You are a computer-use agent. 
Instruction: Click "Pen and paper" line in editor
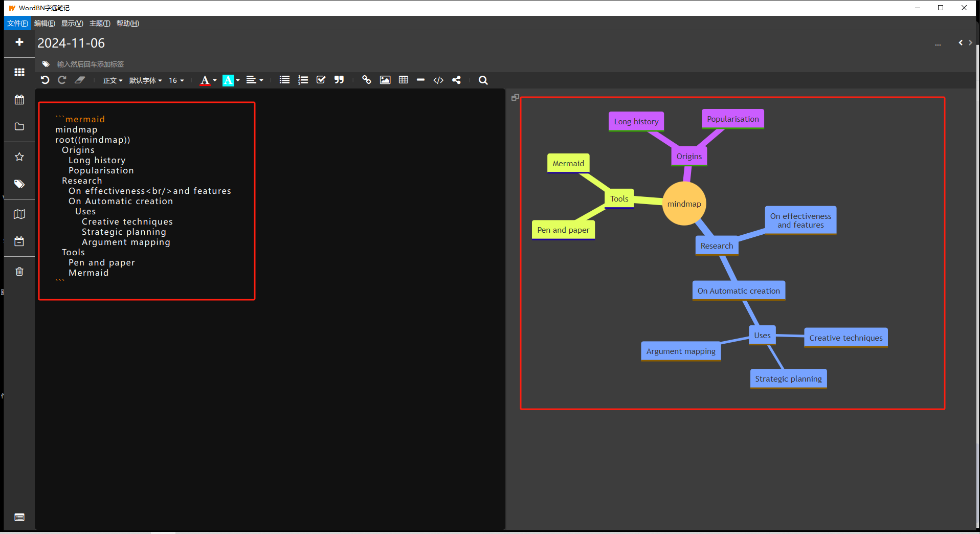102,262
